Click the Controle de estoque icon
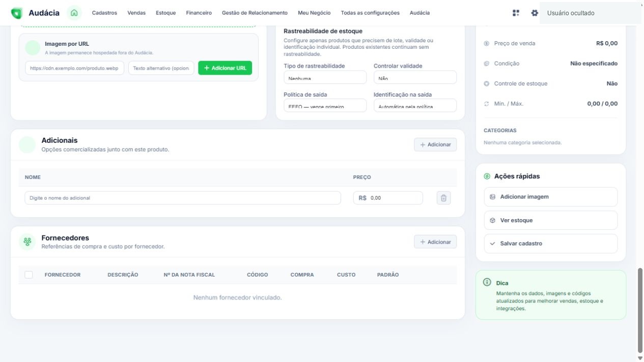644x362 pixels. coord(487,83)
